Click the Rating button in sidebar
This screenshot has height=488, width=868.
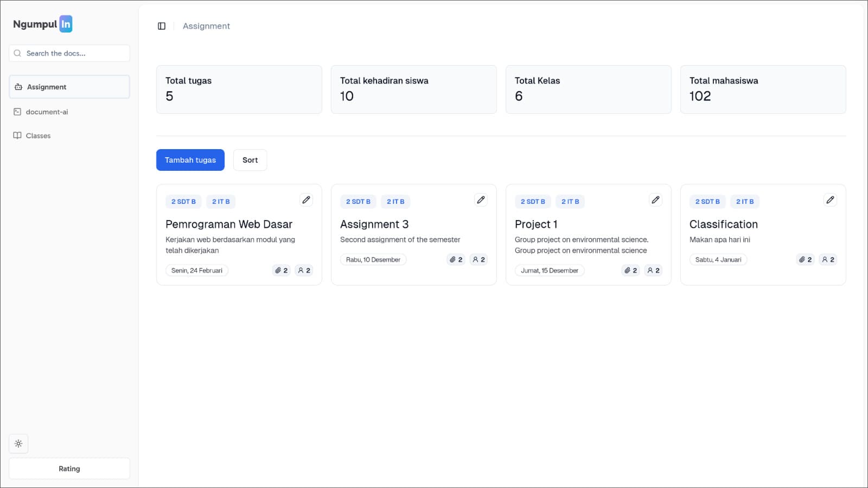pyautogui.click(x=69, y=468)
